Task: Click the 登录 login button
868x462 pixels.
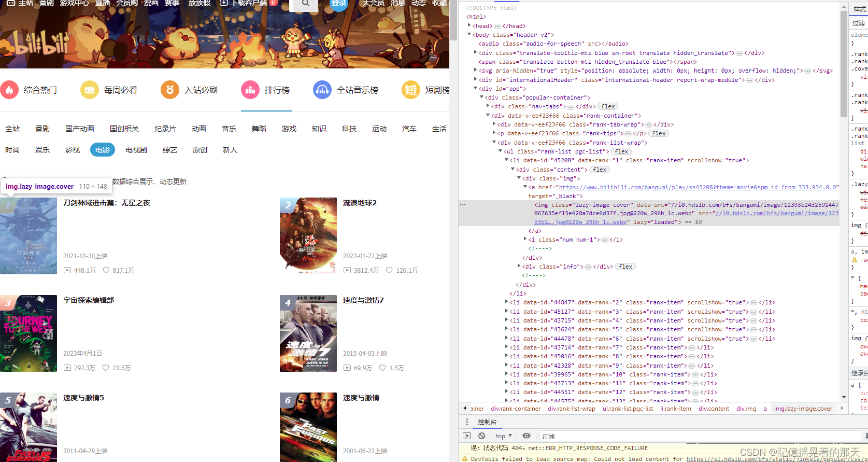Action: tap(339, 3)
